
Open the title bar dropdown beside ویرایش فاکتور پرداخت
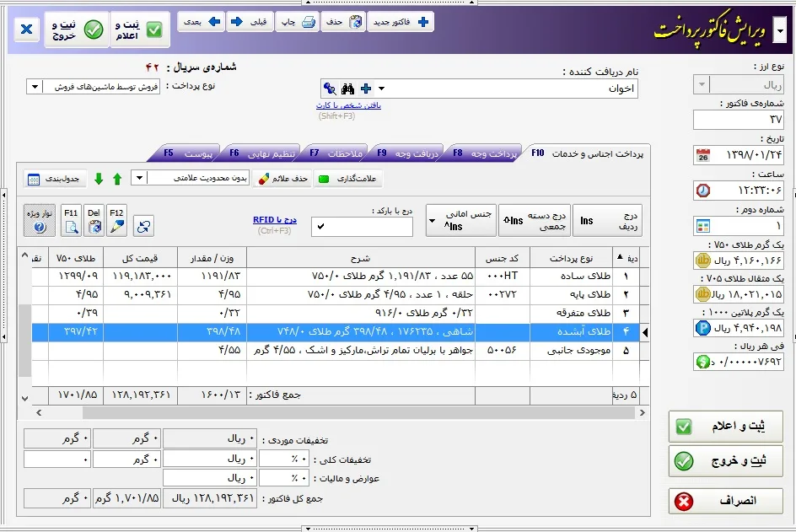pos(780,31)
